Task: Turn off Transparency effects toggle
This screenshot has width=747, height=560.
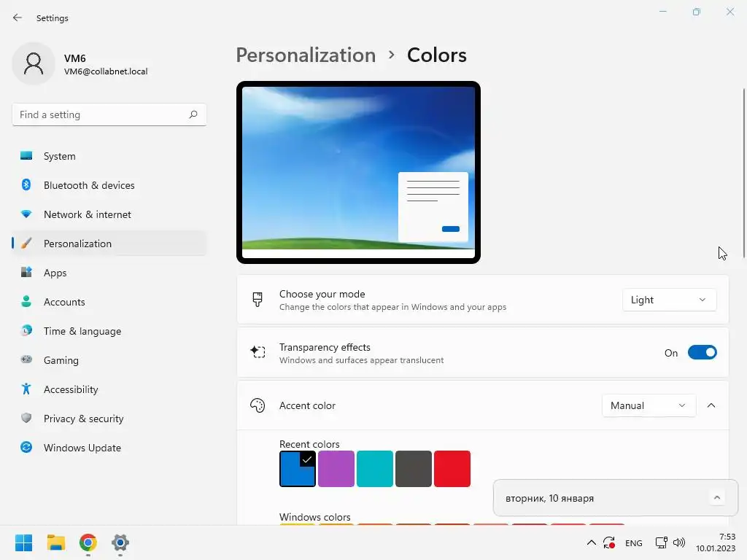Action: (x=703, y=353)
